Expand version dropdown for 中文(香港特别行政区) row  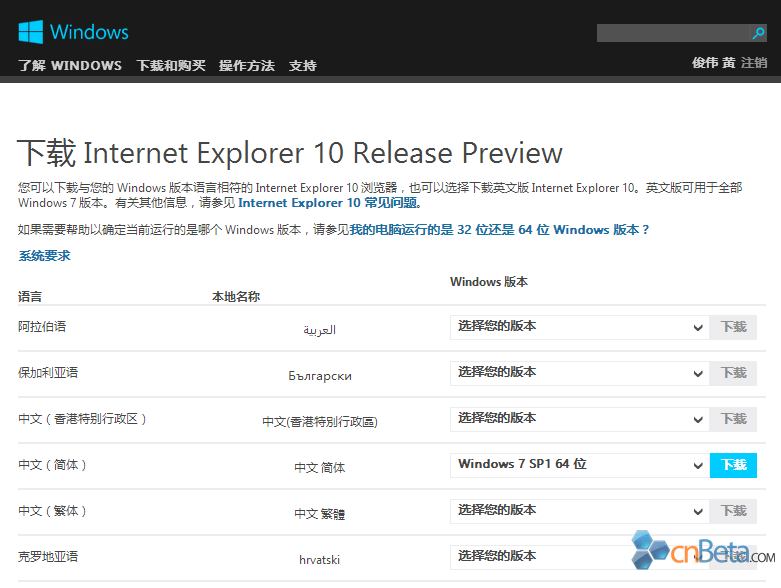pos(580,419)
